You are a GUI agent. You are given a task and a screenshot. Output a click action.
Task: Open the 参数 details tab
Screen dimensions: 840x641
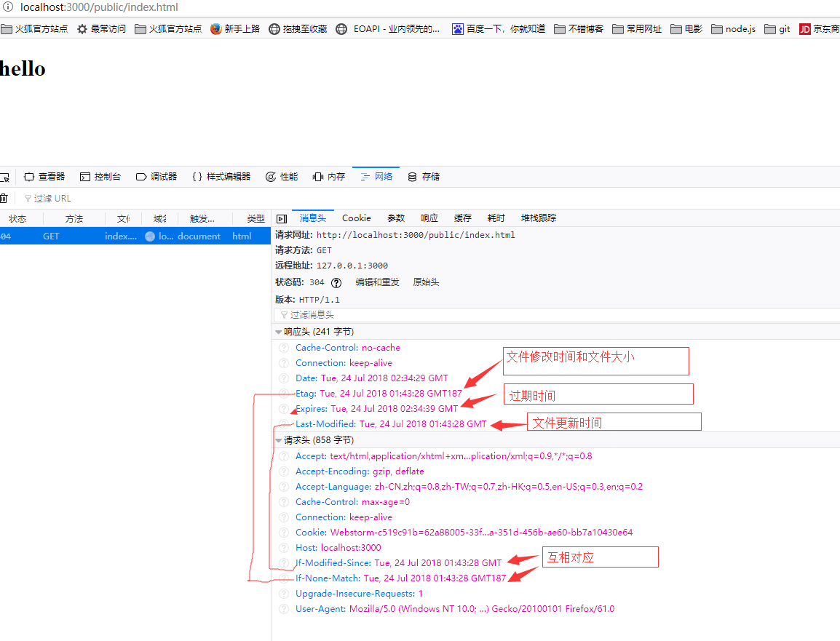point(396,218)
